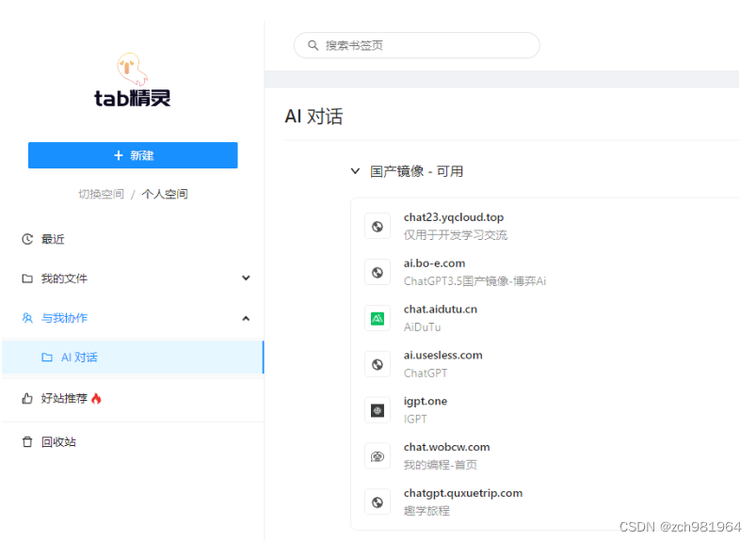This screenshot has width=756, height=541.
Task: Click the chat.wobcw.com site icon
Action: pos(378,456)
